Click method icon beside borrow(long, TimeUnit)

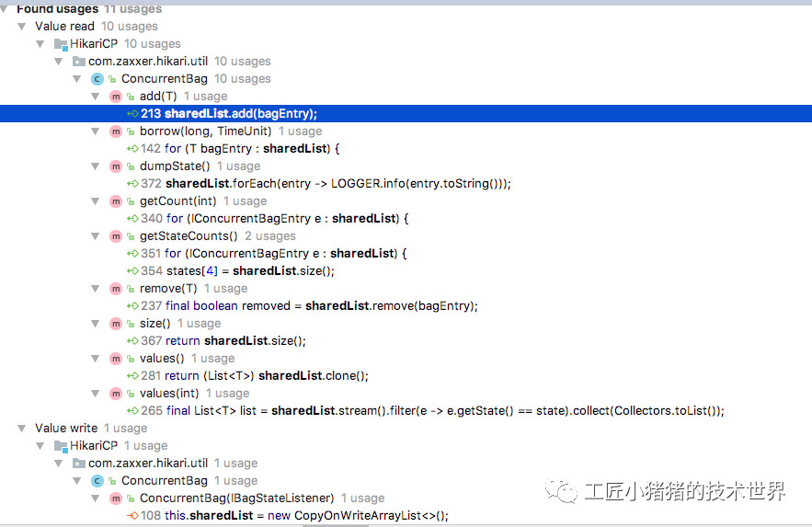[x=116, y=132]
